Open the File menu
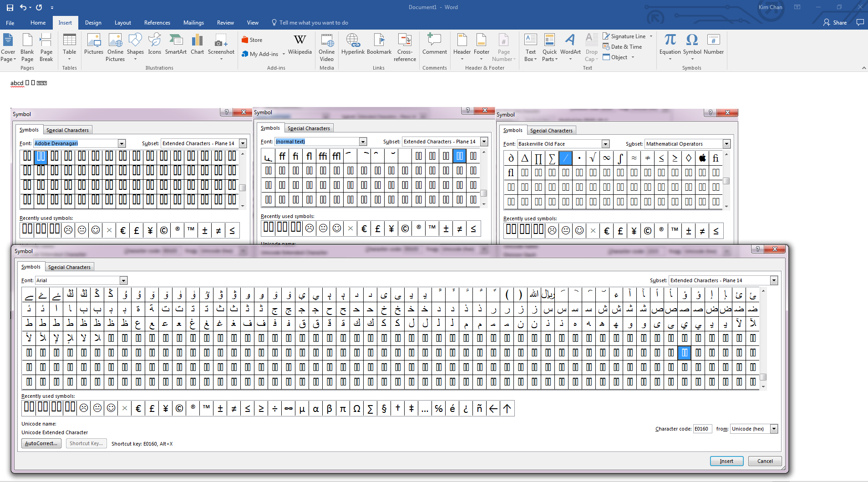 (10, 23)
